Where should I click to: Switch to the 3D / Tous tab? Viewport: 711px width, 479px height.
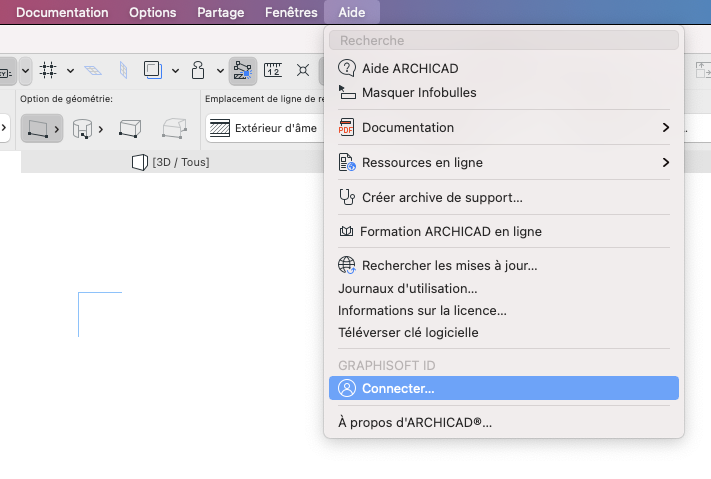point(170,162)
